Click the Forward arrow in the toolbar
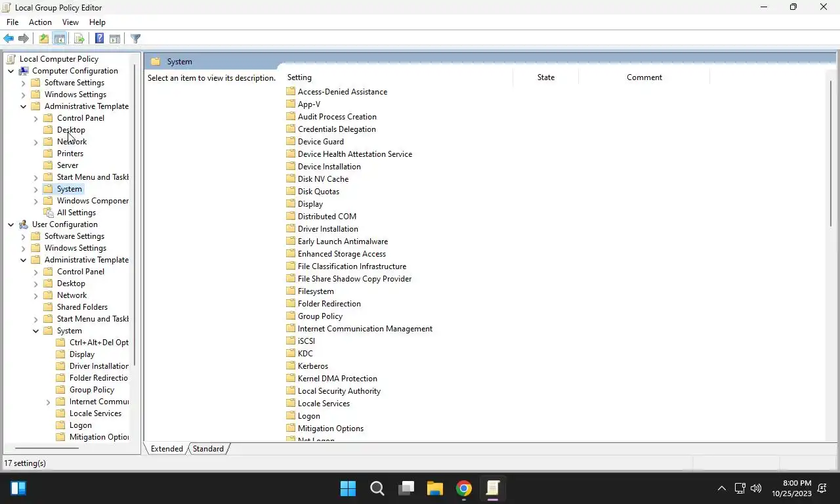The width and height of the screenshot is (840, 504). 24,39
